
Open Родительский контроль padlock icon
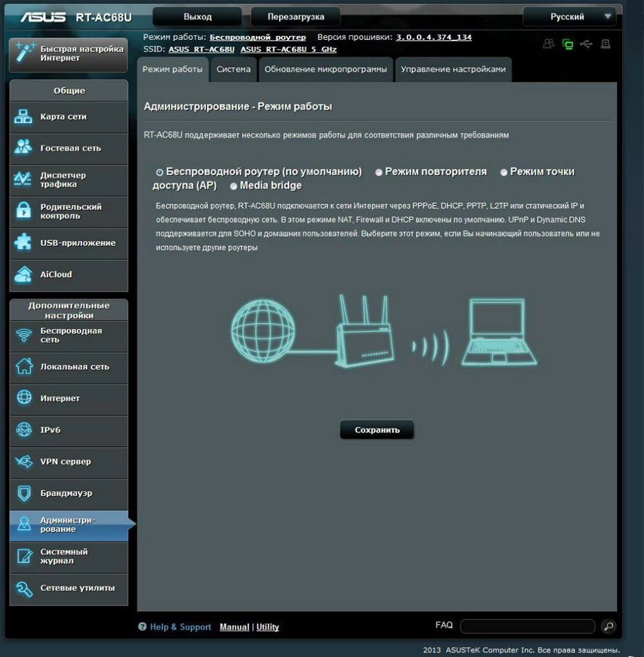23,211
